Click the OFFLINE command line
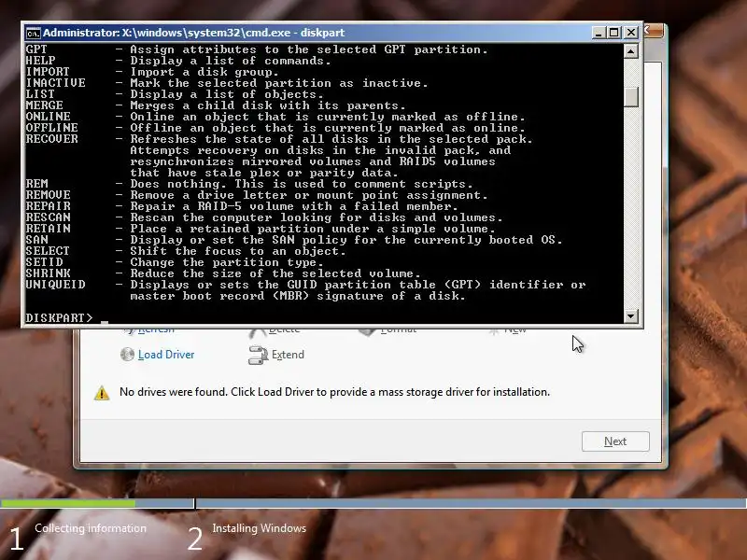747x560 pixels. tap(275, 128)
